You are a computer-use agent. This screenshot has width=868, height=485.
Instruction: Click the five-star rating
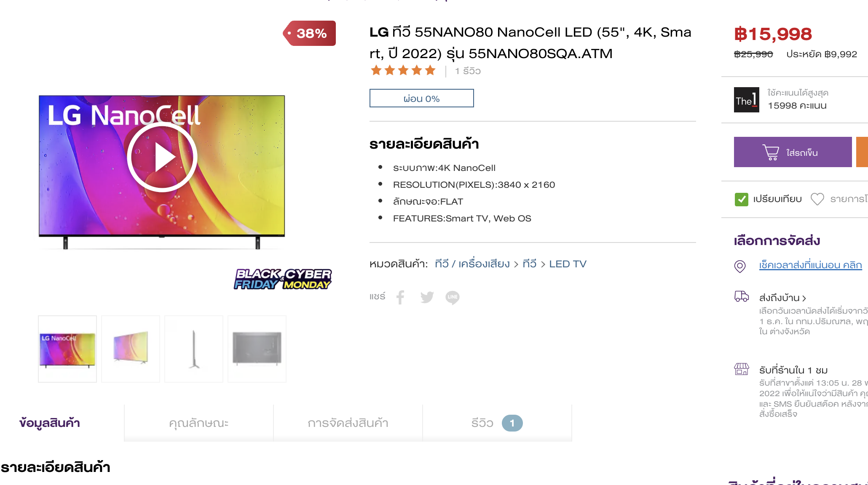coord(403,70)
